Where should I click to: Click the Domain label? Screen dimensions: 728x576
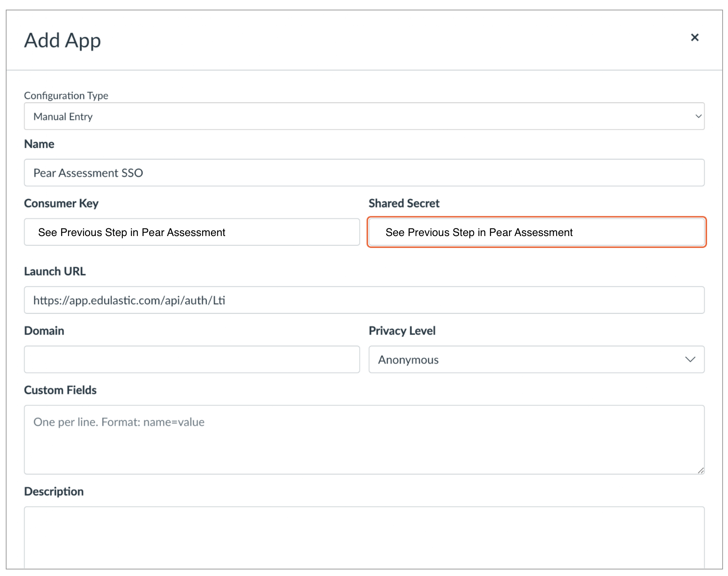point(44,331)
